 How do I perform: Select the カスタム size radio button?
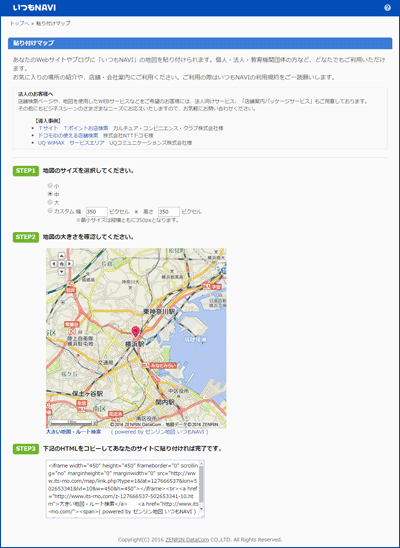(x=50, y=211)
